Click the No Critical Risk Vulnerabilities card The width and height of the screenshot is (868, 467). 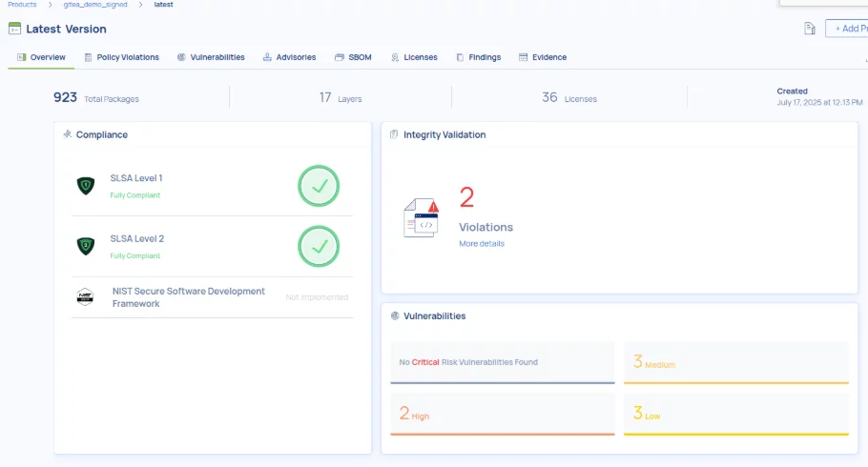(503, 362)
